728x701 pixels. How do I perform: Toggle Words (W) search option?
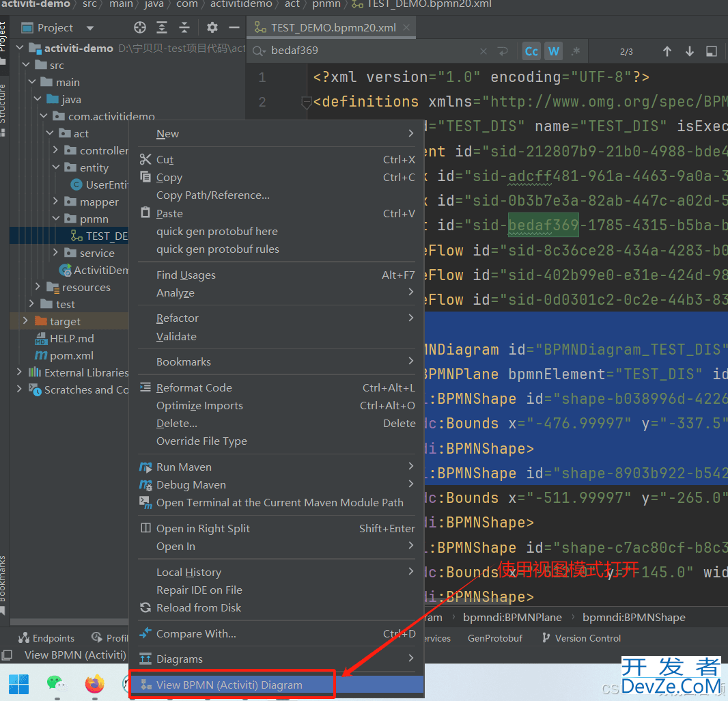coord(553,51)
